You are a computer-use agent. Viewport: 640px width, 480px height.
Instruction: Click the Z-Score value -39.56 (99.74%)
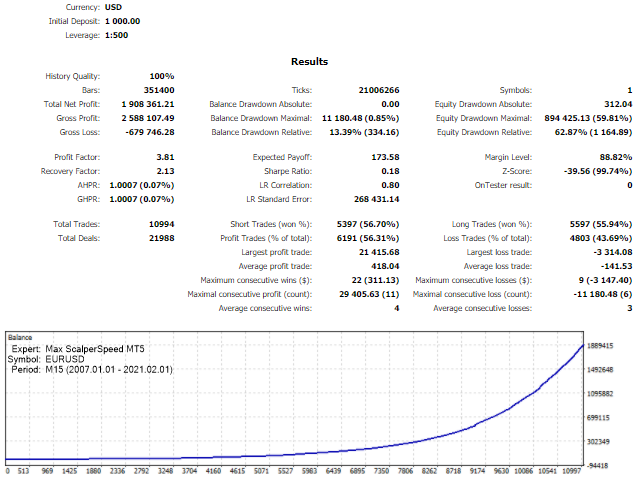pos(598,171)
